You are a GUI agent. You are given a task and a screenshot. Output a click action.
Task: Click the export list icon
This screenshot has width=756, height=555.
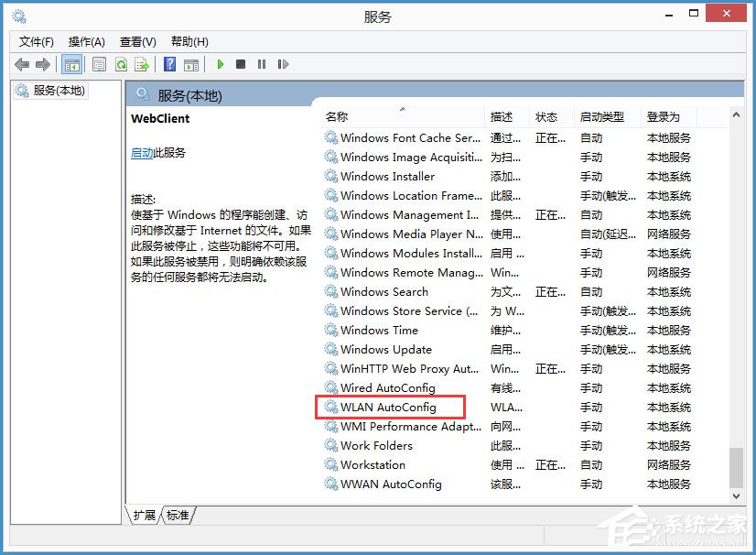click(143, 64)
